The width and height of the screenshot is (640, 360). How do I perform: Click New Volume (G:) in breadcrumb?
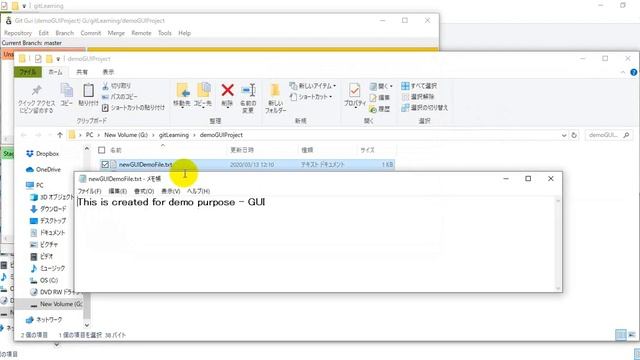pyautogui.click(x=126, y=135)
